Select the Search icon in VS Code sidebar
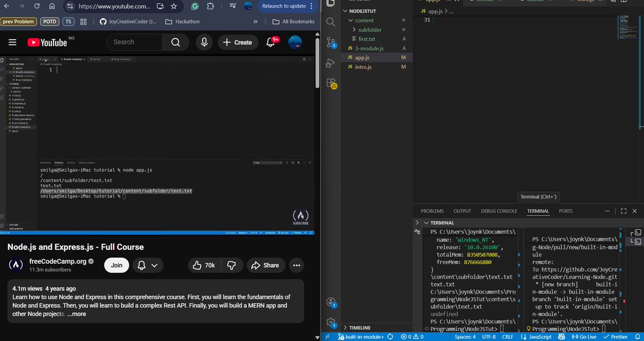The width and height of the screenshot is (644, 341). click(x=330, y=22)
